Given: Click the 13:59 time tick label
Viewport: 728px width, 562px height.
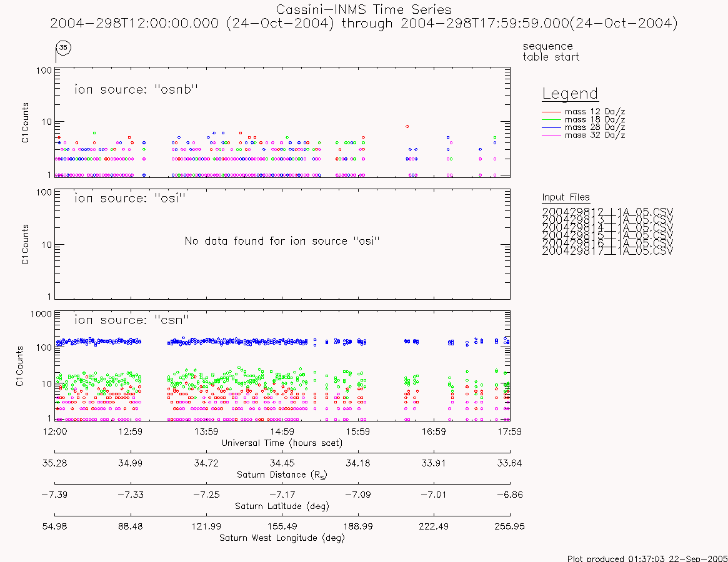Looking at the screenshot, I should coord(206,431).
